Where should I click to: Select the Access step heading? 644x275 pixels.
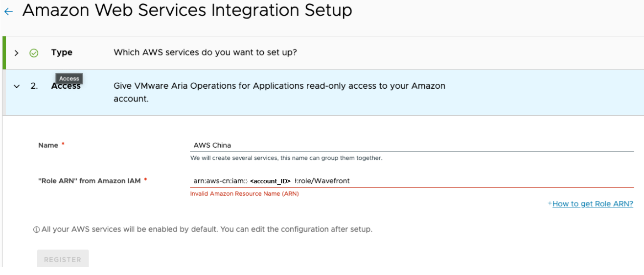[66, 86]
